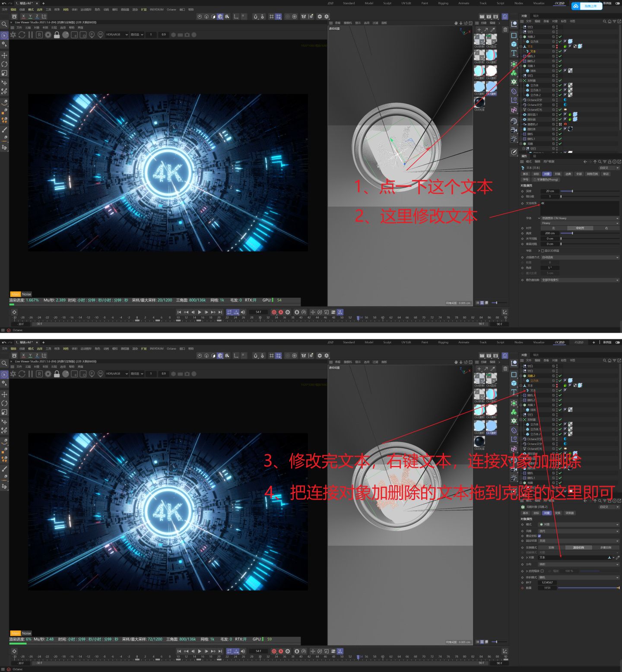Toggle 克隆.2 enable checkmark in upper object manager

(560, 37)
